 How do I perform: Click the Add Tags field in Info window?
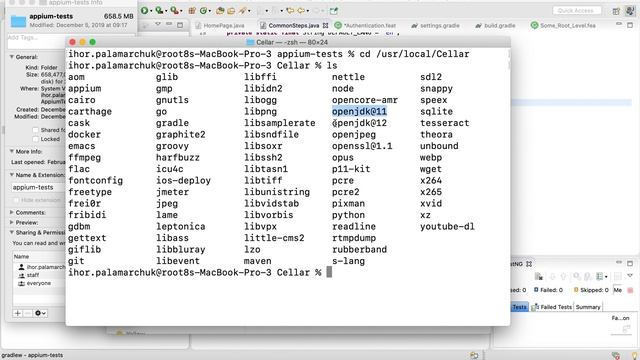[x=37, y=42]
